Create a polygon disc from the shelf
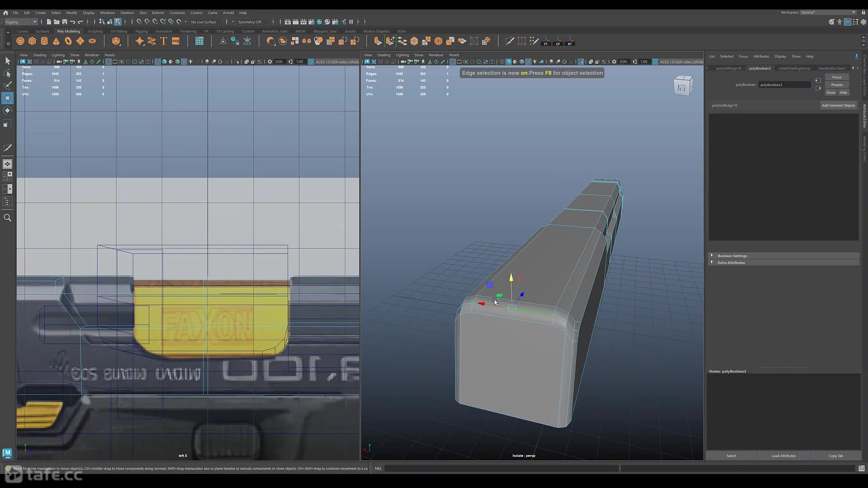This screenshot has height=488, width=868. (92, 41)
